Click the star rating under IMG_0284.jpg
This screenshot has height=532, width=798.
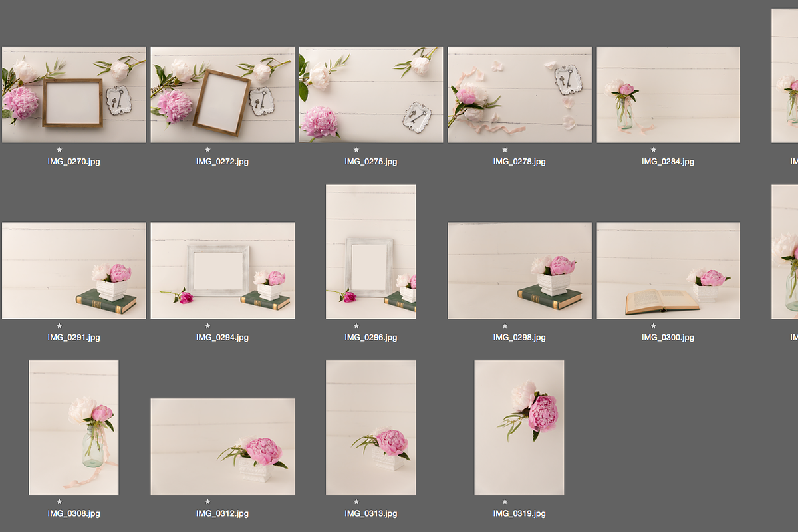(653, 150)
